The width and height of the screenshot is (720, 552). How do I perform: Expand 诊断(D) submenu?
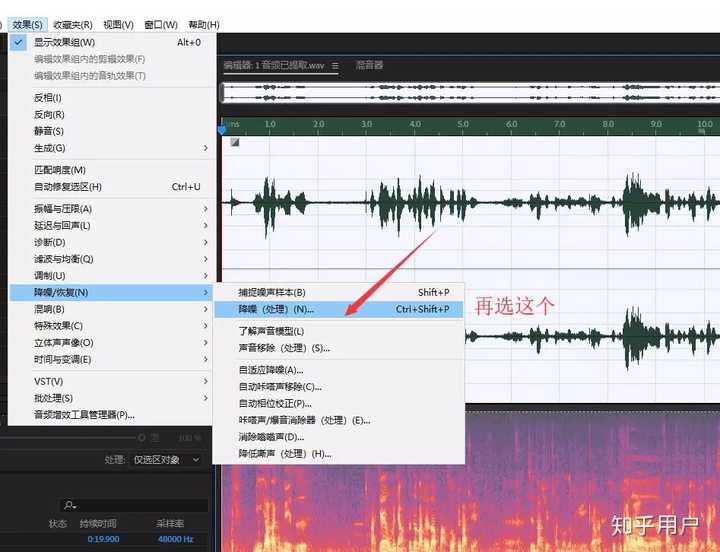click(x=112, y=242)
